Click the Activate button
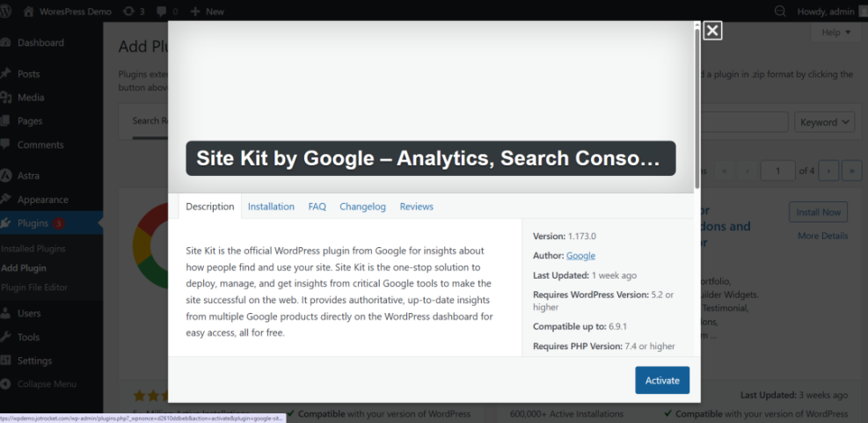 pos(662,381)
